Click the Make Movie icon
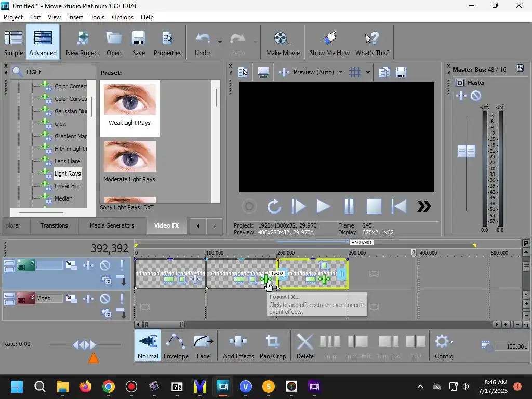Screen dimensions: 532x399 click(x=283, y=43)
